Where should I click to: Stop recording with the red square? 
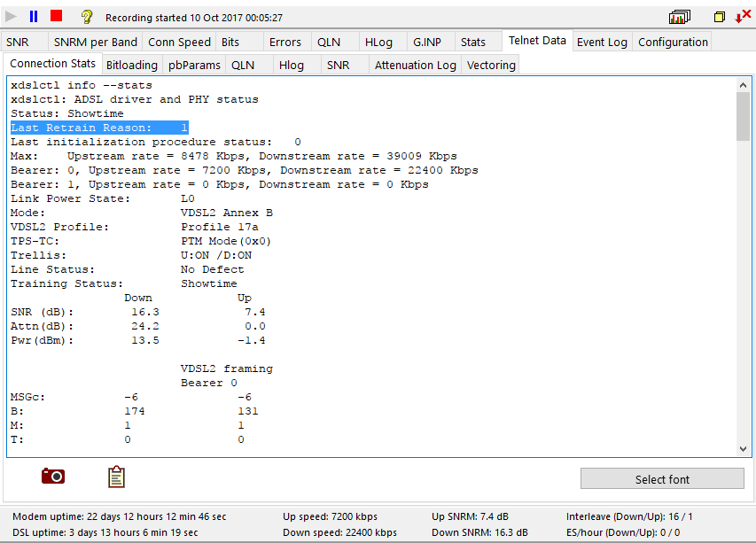click(57, 16)
